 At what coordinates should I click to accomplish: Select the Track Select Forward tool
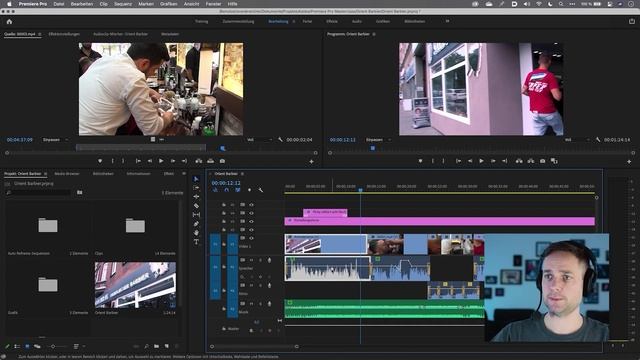196,188
